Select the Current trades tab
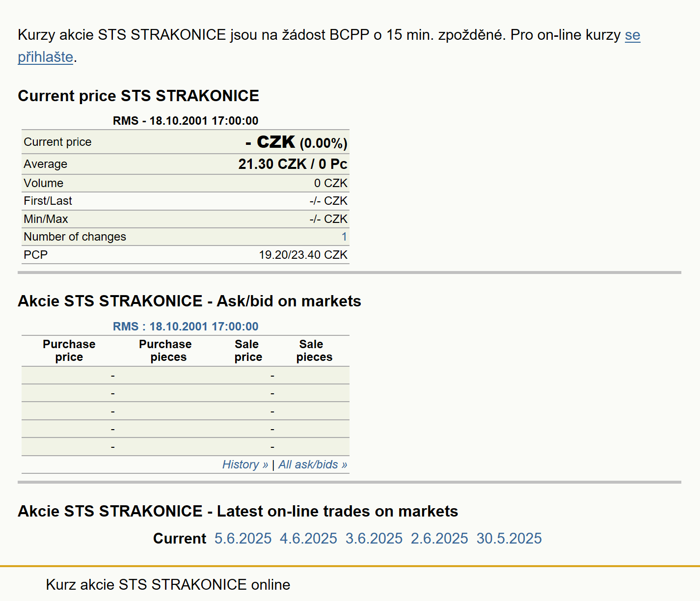Image resolution: width=700 pixels, height=601 pixels. click(180, 539)
